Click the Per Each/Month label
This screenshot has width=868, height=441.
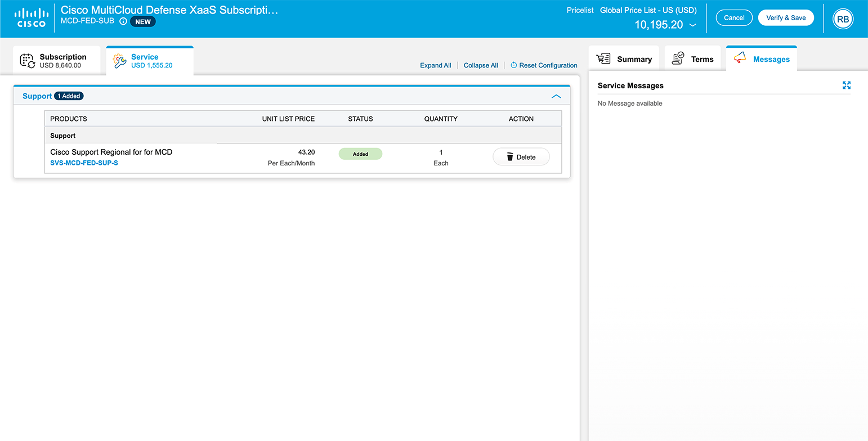(x=291, y=163)
